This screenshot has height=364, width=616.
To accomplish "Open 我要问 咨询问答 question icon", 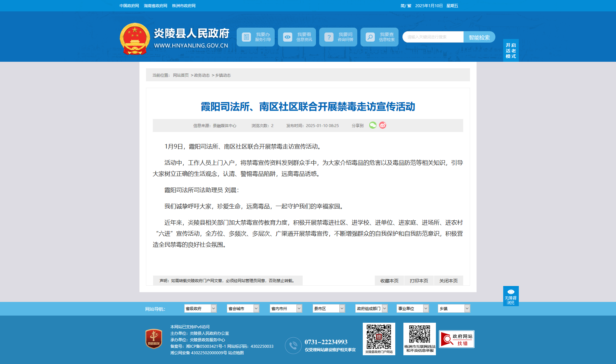I will click(x=329, y=37).
